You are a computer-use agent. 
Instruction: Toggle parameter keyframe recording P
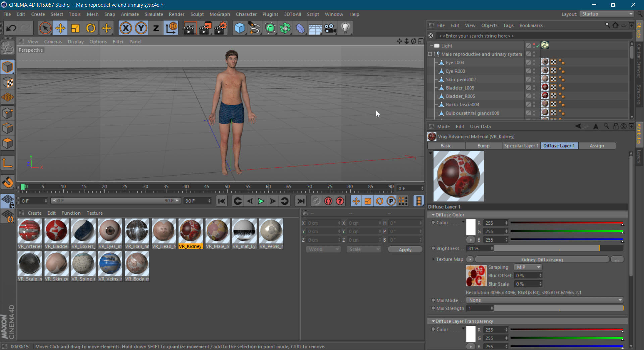click(391, 201)
